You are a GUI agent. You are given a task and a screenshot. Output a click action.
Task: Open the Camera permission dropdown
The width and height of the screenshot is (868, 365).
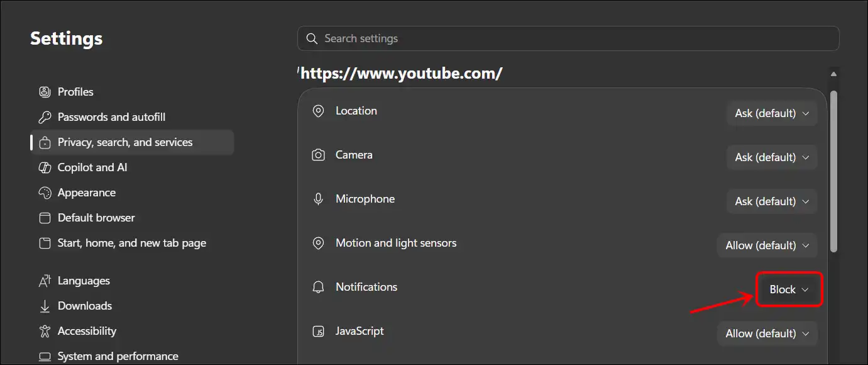772,157
